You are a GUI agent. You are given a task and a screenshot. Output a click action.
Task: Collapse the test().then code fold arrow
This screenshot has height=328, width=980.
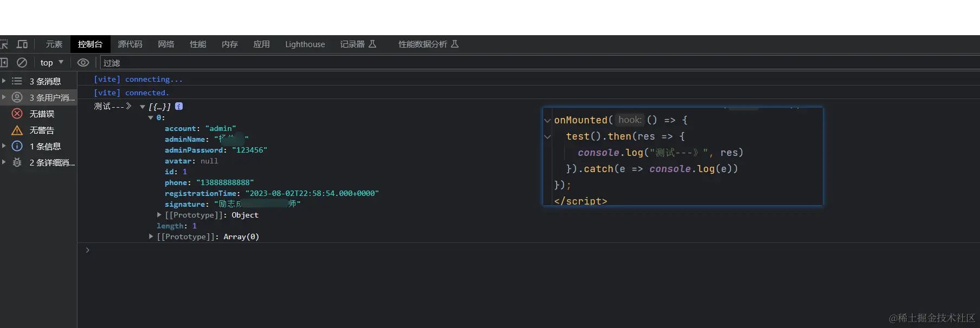coord(547,136)
